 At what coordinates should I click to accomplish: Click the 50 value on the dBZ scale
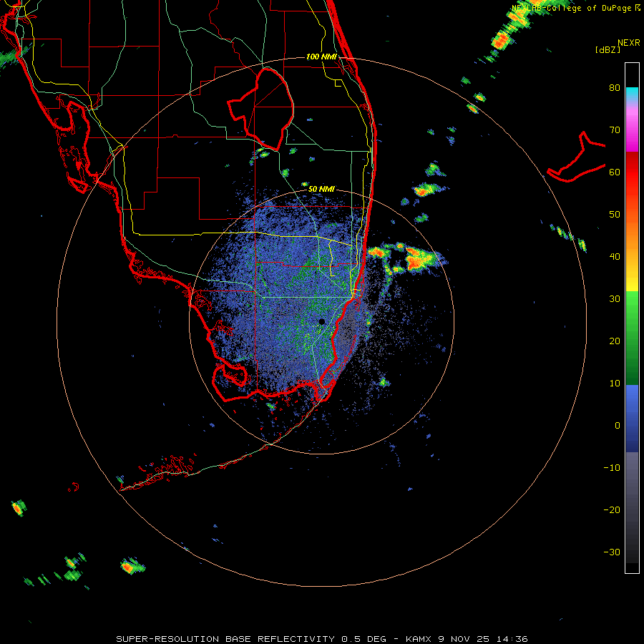click(x=615, y=215)
